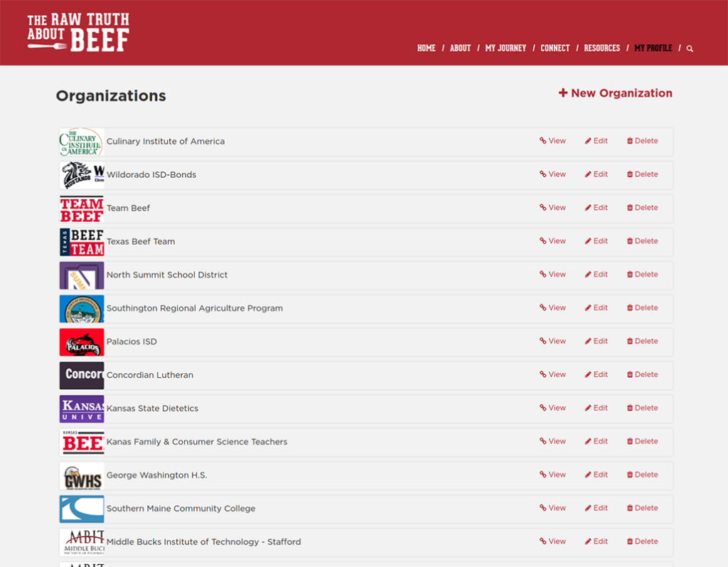Screen dimensions: 728x567
Task: View Texas Beef Team
Action: click(x=552, y=241)
